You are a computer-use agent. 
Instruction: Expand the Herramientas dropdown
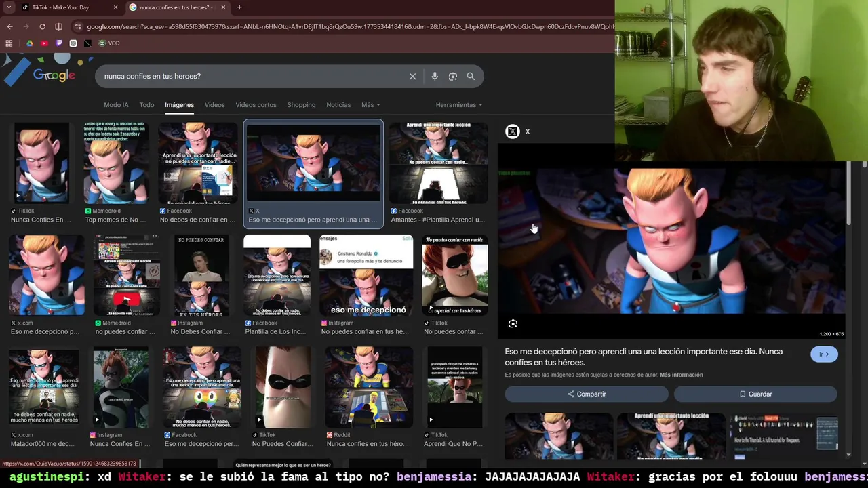pyautogui.click(x=458, y=105)
